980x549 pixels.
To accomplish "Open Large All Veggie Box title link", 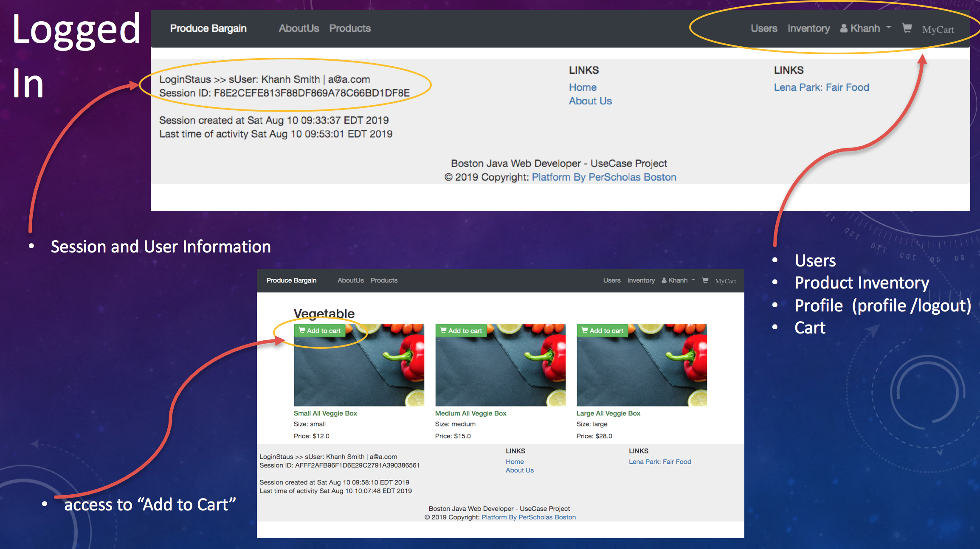I will [608, 413].
